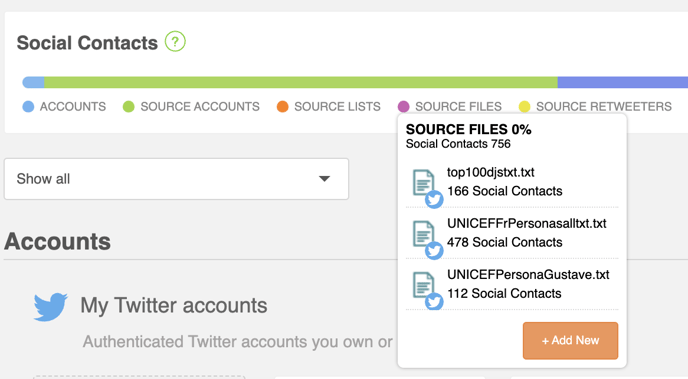Select the orange SOURCE LISTS legend dot
Image resolution: width=688 pixels, height=379 pixels.
tap(283, 107)
